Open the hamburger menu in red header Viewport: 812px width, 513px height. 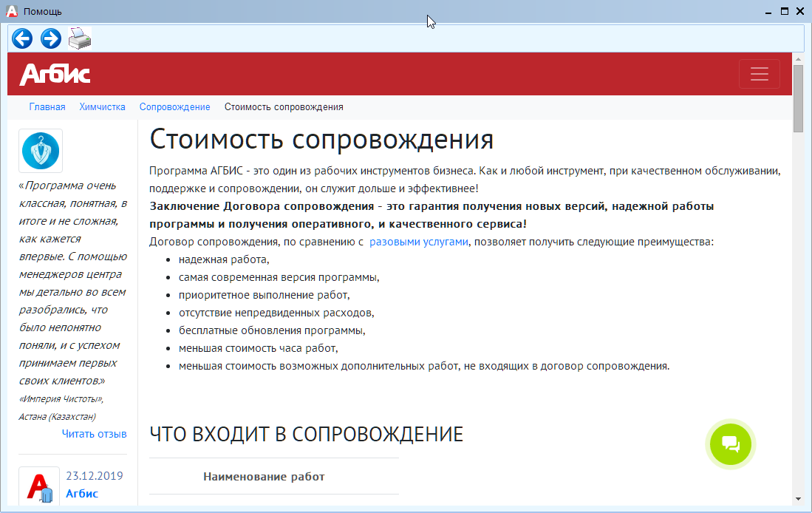point(760,74)
